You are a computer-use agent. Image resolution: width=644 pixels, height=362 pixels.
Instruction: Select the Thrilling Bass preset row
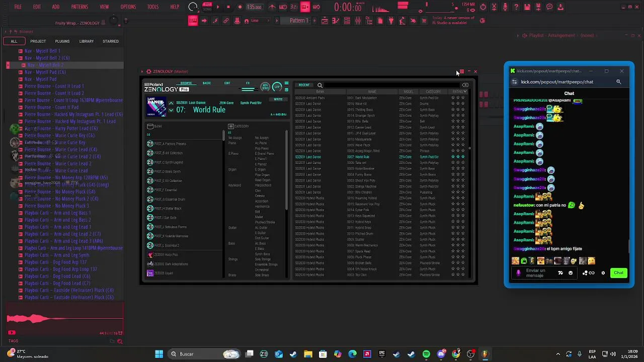point(381,110)
